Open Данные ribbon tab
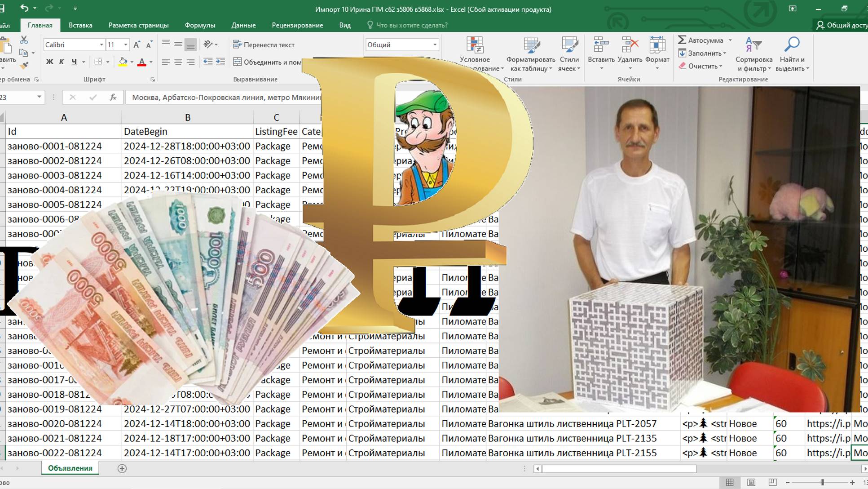Screen dimensions: 868x489 click(243, 25)
